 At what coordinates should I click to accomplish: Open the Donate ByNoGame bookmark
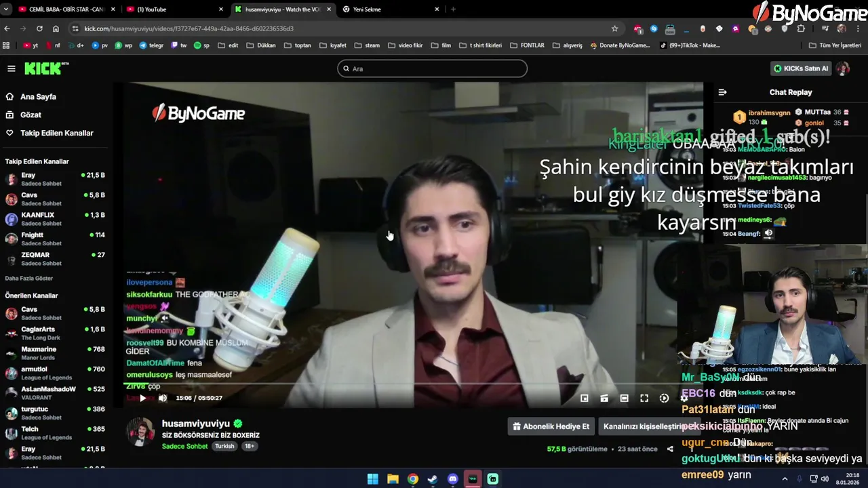pyautogui.click(x=620, y=45)
